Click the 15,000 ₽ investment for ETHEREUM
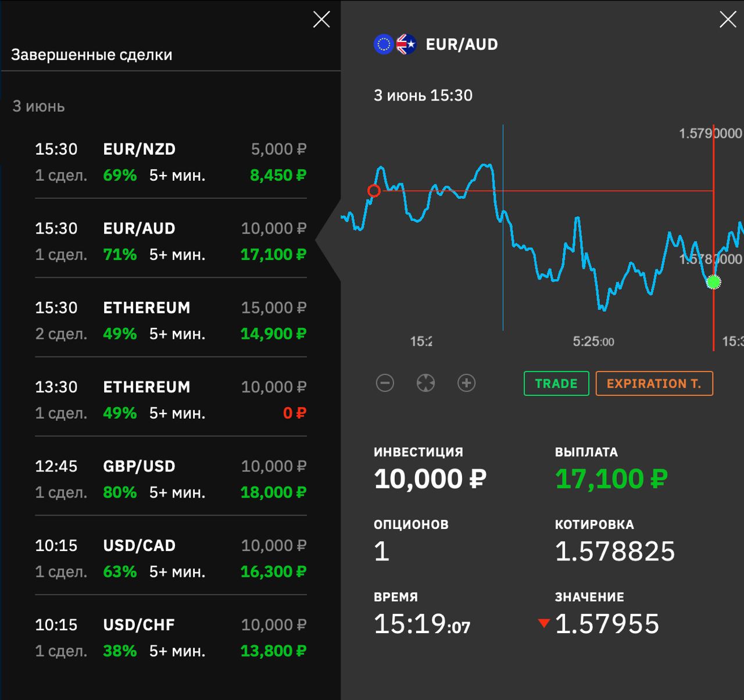The width and height of the screenshot is (744, 700). (x=274, y=308)
